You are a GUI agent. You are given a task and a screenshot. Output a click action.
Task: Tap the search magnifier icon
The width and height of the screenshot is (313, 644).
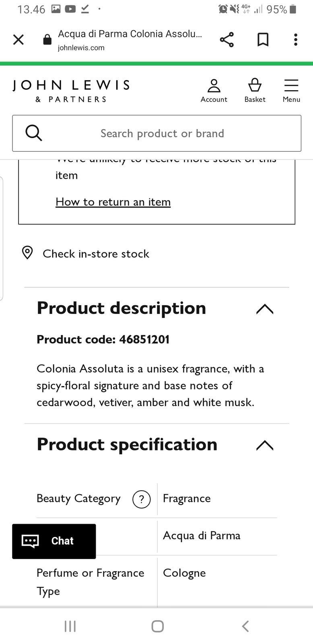pyautogui.click(x=34, y=133)
